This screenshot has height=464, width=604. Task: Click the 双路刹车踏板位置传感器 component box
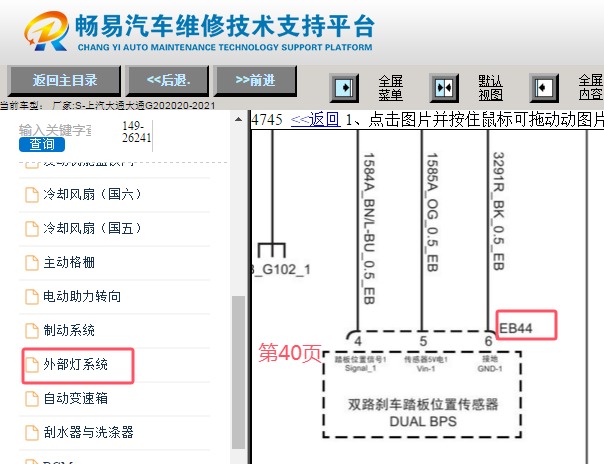pos(422,395)
